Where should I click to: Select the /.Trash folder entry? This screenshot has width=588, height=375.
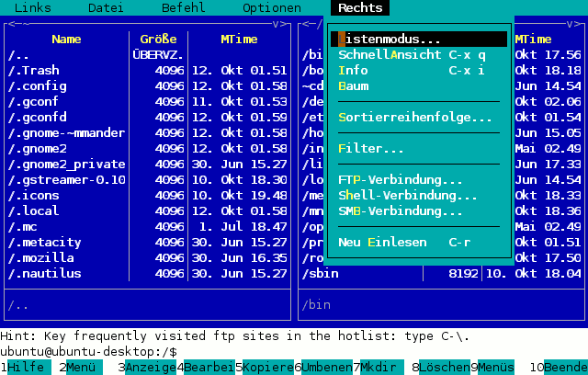tap(40, 71)
